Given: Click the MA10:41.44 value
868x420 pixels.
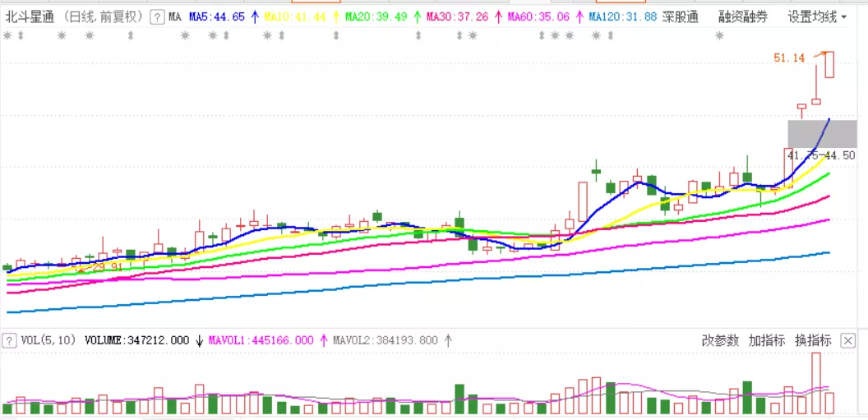Looking at the screenshot, I should pos(294,17).
